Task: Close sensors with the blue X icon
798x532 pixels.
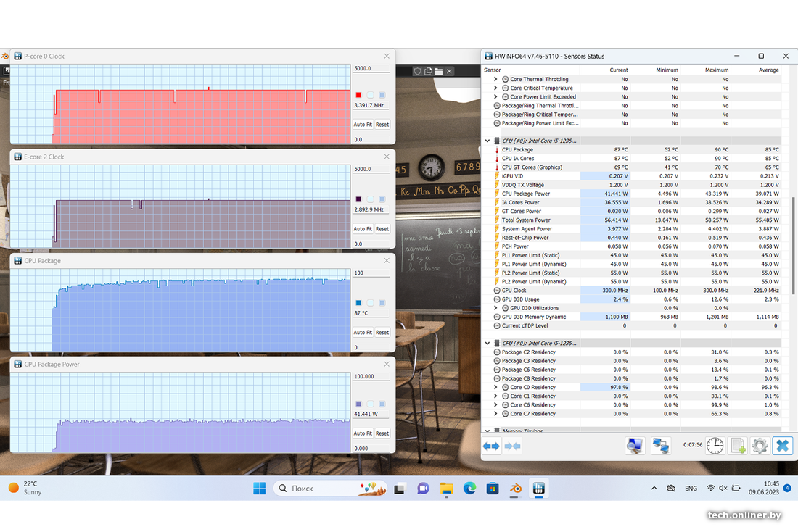Action: (783, 446)
